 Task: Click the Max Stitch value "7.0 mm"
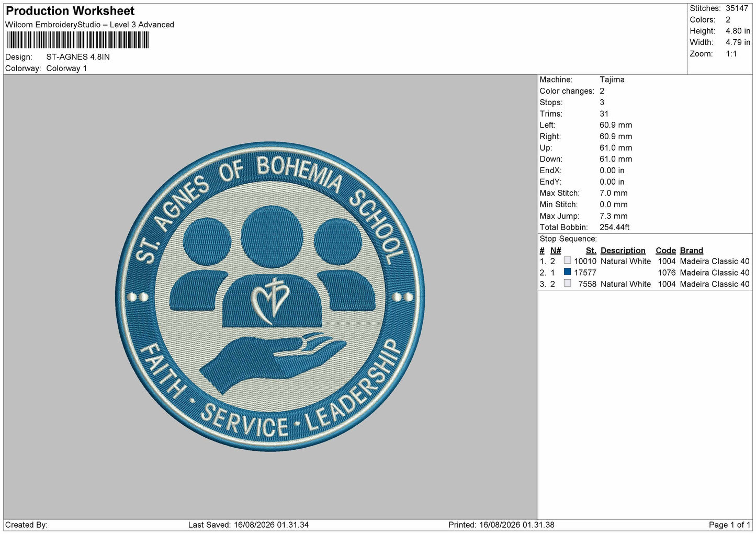(614, 193)
